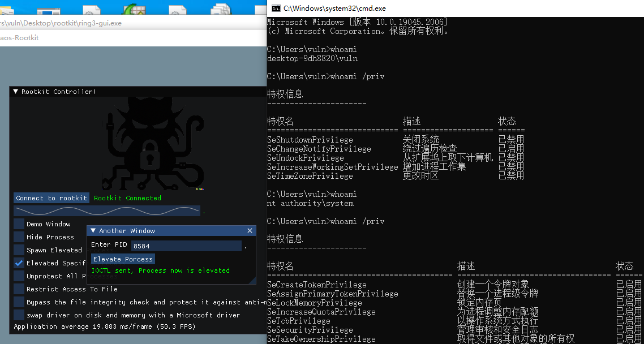Click "SeChangeNotifyPrivilege" in the cmd output

click(x=319, y=149)
